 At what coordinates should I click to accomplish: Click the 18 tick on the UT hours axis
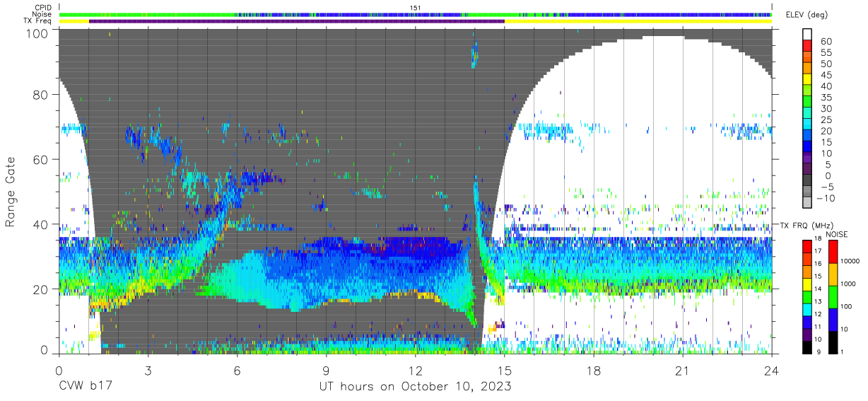594,370
